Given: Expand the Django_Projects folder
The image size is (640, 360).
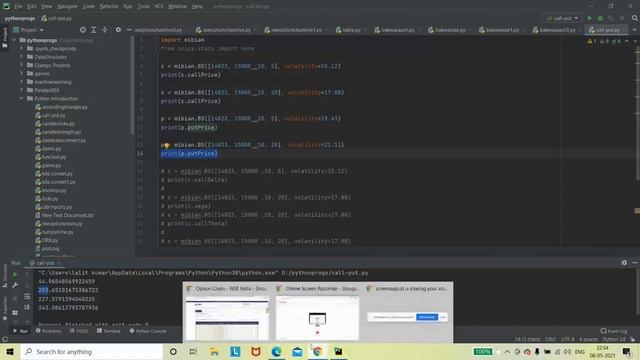Looking at the screenshot, I should pyautogui.click(x=22, y=65).
